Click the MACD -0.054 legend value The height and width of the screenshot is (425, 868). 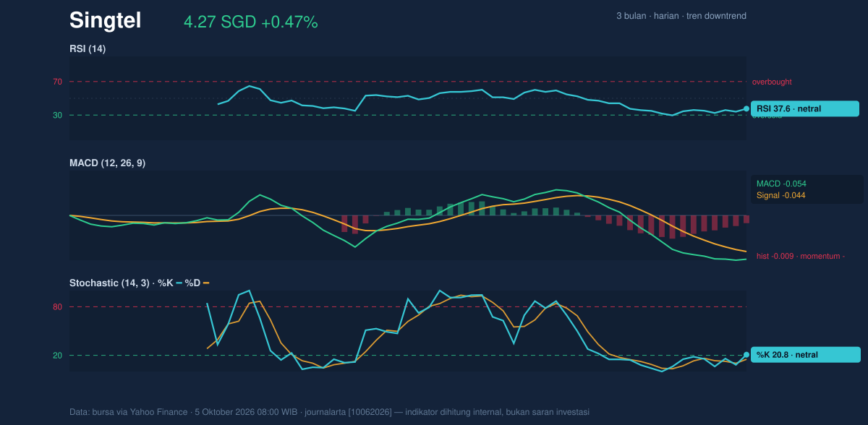[781, 184]
